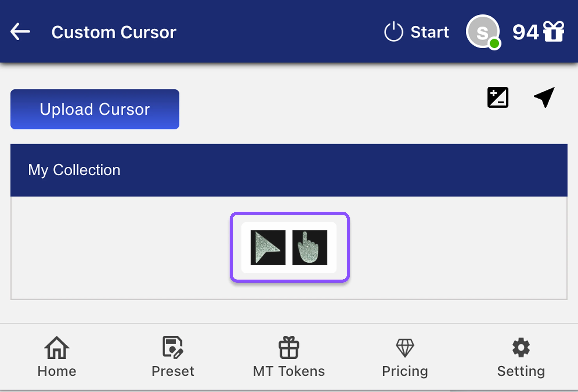Select the glitter hand pointer thumbnail
This screenshot has width=578, height=392.
(x=310, y=247)
